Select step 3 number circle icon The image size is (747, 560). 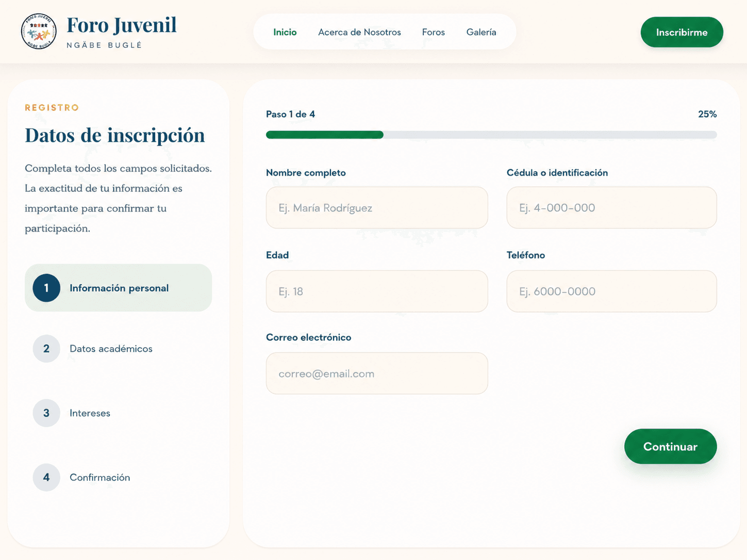click(46, 413)
